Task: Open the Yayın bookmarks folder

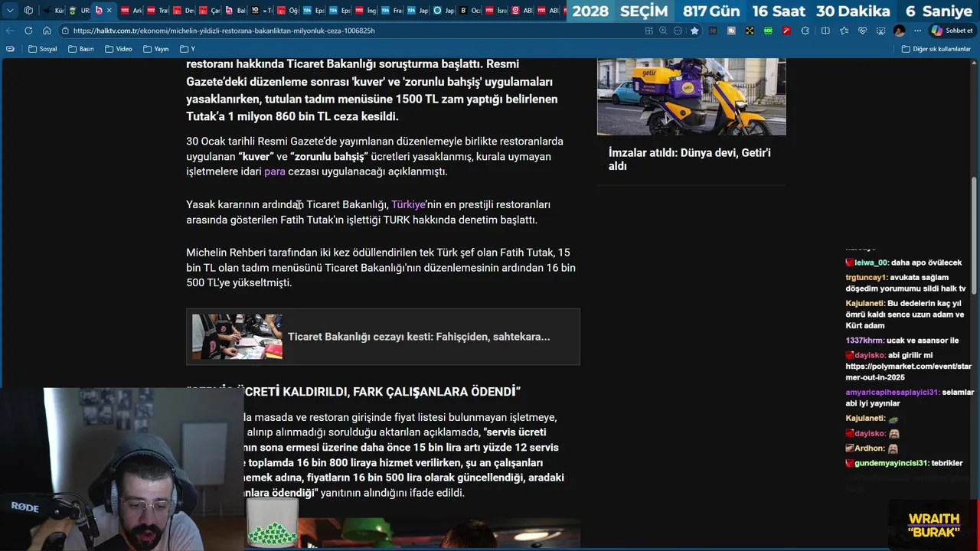Action: click(x=156, y=49)
